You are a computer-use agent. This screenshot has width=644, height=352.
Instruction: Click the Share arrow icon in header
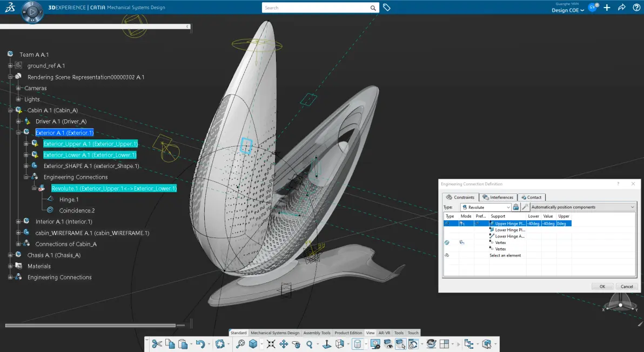pyautogui.click(x=622, y=8)
